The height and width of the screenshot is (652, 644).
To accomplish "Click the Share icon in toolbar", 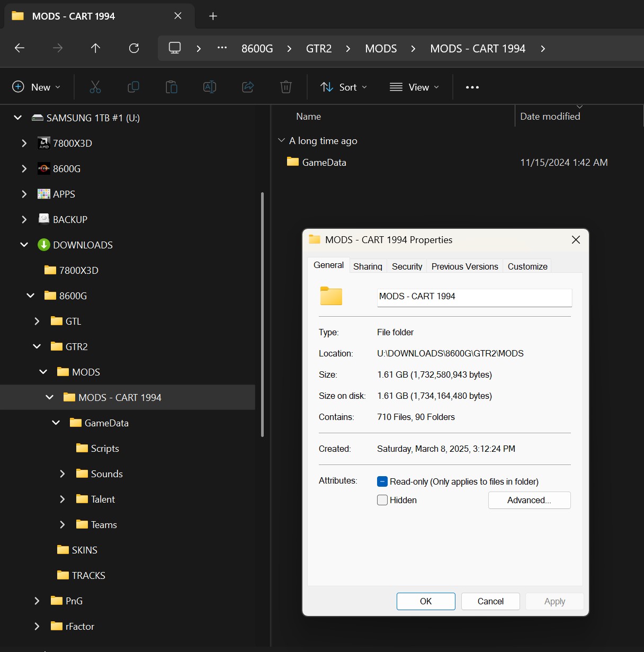I will (x=248, y=87).
